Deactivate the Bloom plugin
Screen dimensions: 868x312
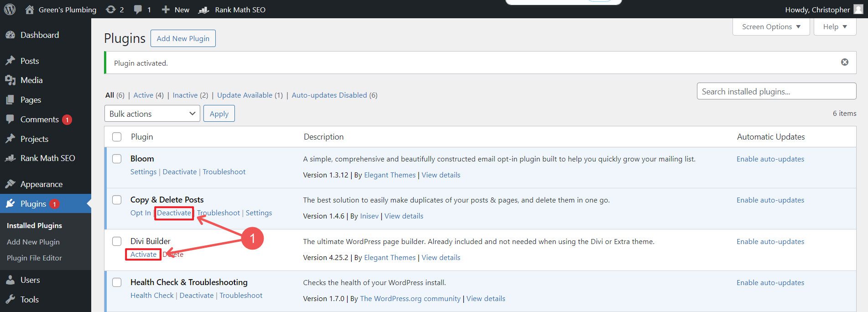[180, 172]
